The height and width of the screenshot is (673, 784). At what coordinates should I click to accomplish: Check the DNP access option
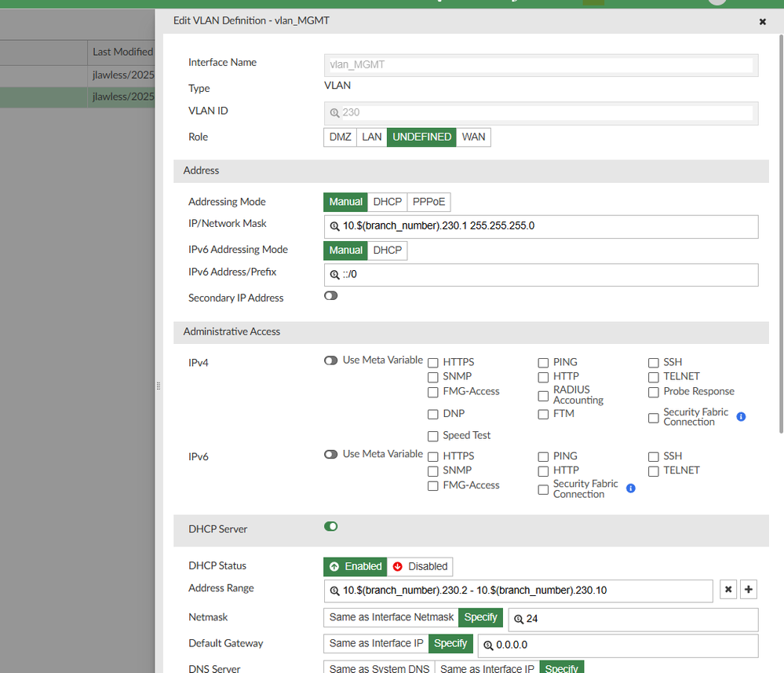pos(433,415)
